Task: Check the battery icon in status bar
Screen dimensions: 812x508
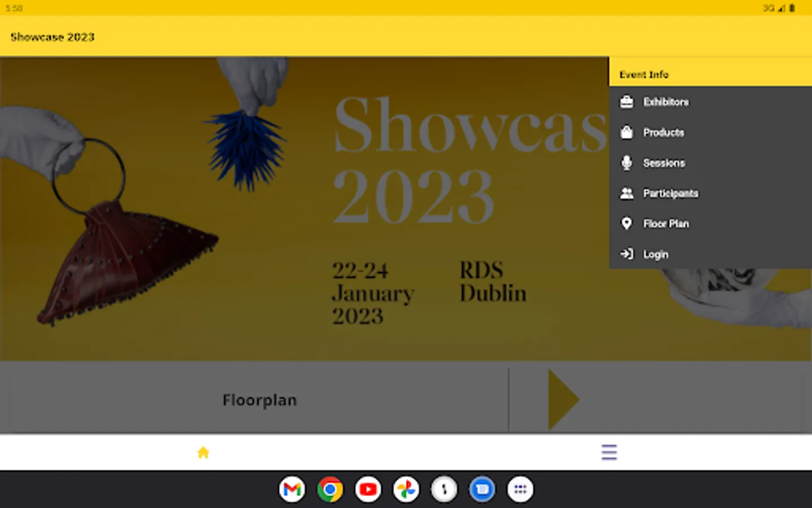Action: (792, 8)
